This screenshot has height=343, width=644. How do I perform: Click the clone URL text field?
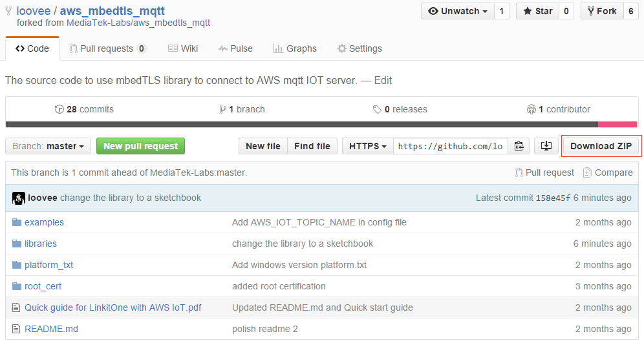[451, 146]
